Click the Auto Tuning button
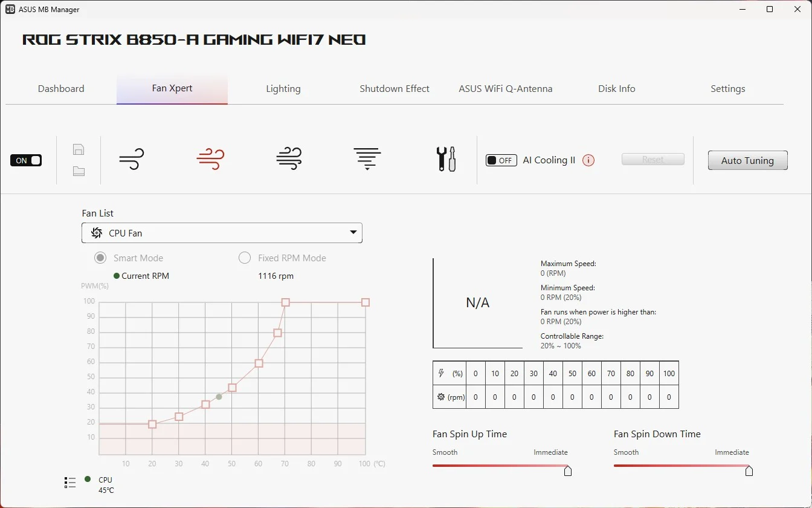Screen dimensions: 812x508 pyautogui.click(x=747, y=160)
